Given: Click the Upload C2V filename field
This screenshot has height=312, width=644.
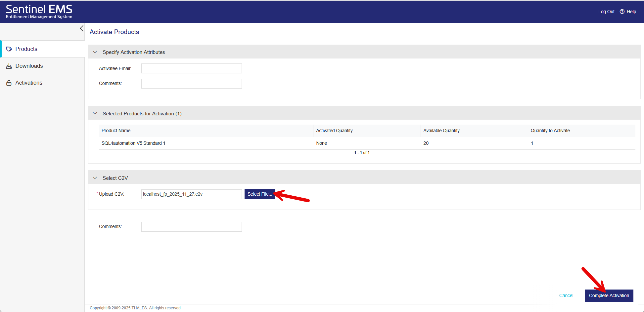Looking at the screenshot, I should 192,194.
